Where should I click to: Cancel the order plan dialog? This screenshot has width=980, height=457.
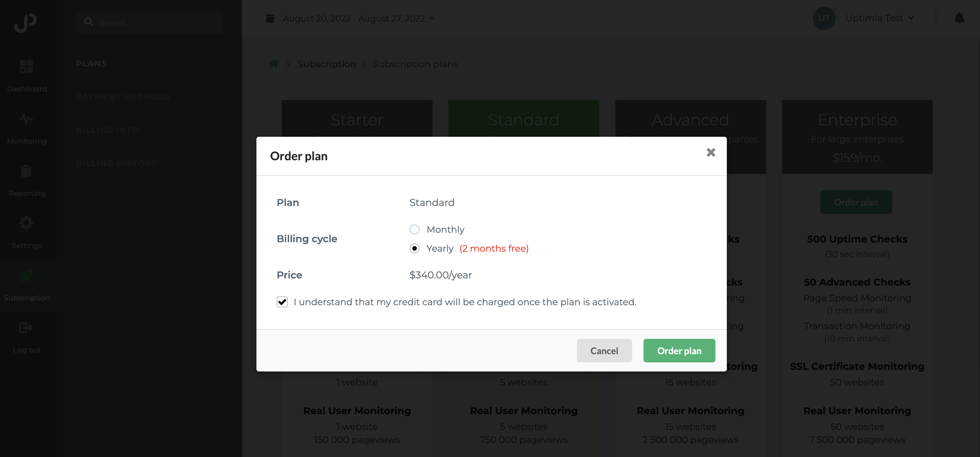tap(604, 351)
